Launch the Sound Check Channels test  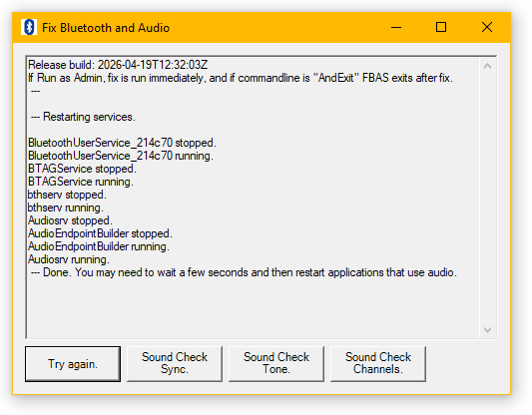click(378, 364)
